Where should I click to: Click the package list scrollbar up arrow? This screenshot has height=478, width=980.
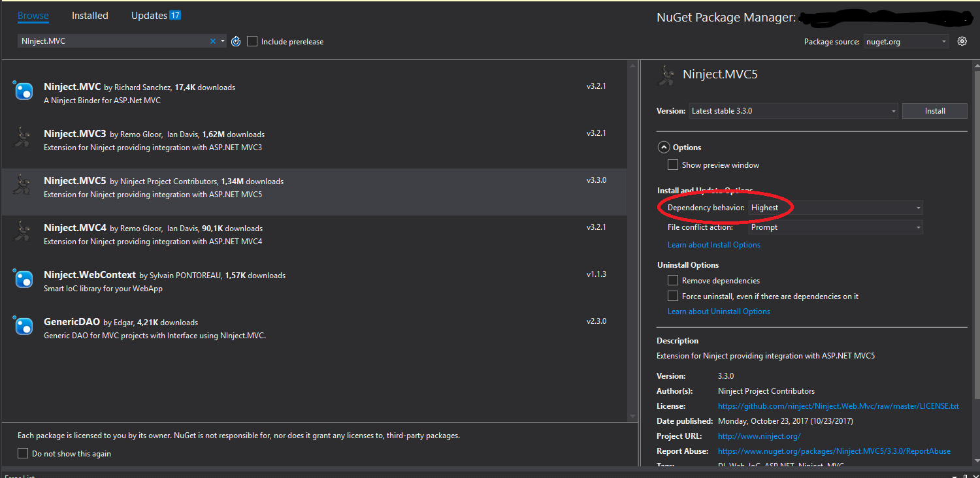[x=632, y=65]
